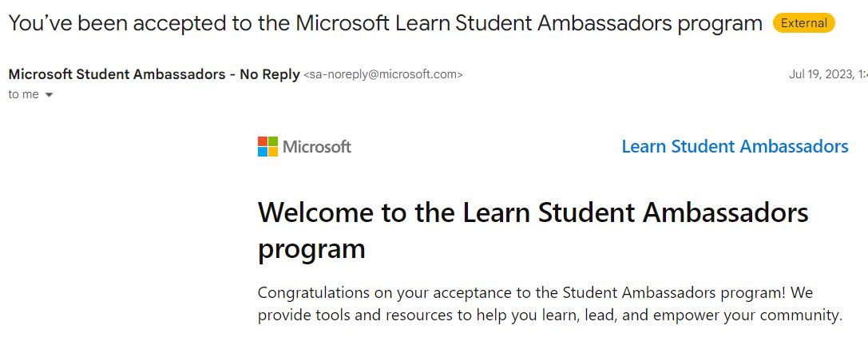Click the yellow External label badge
Screen dimensions: 868x349
tap(803, 23)
